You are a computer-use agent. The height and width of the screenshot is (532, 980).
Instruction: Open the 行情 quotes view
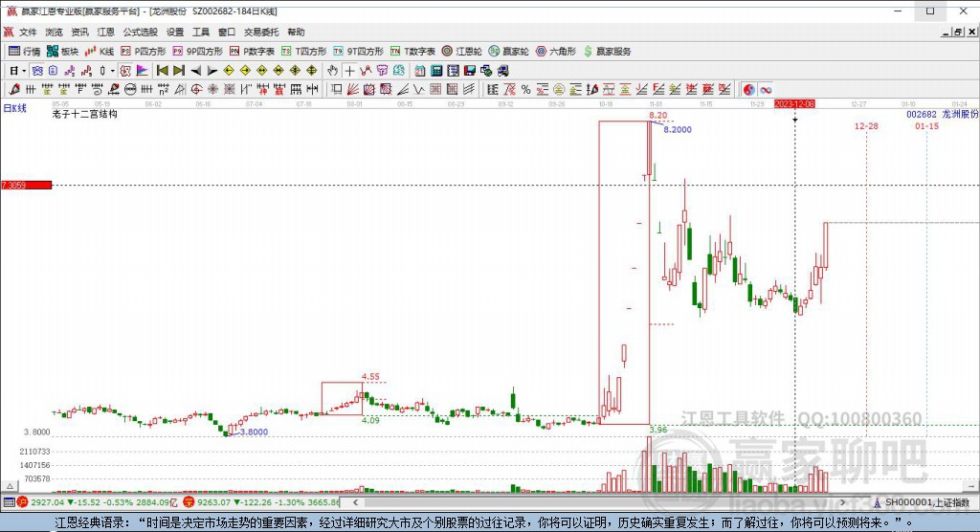click(x=25, y=51)
